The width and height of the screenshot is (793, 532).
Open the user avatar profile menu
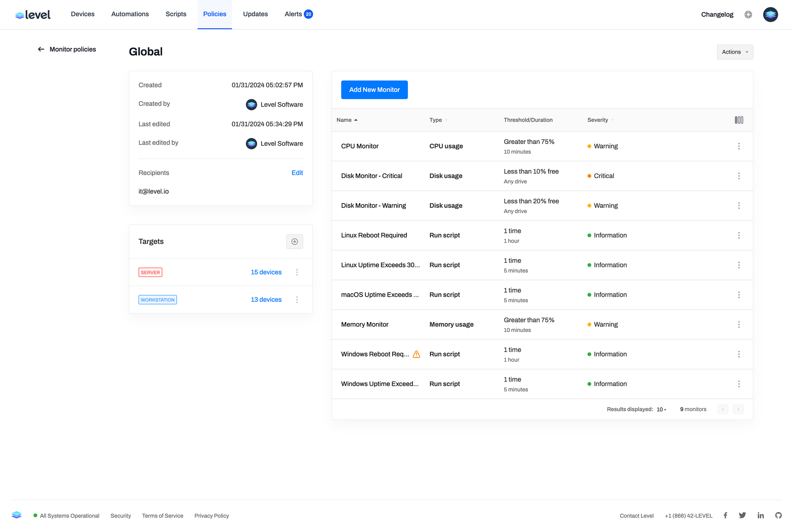(x=770, y=15)
